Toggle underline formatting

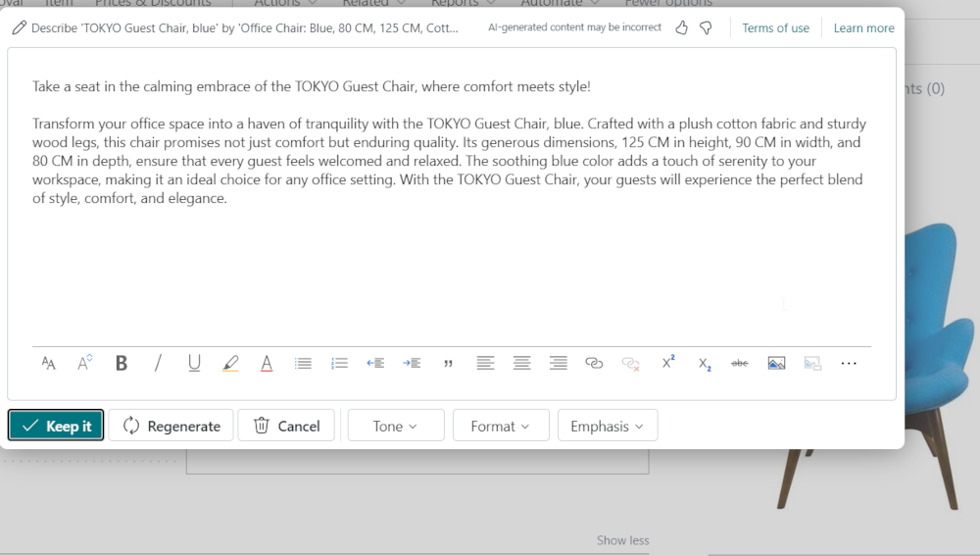[194, 363]
